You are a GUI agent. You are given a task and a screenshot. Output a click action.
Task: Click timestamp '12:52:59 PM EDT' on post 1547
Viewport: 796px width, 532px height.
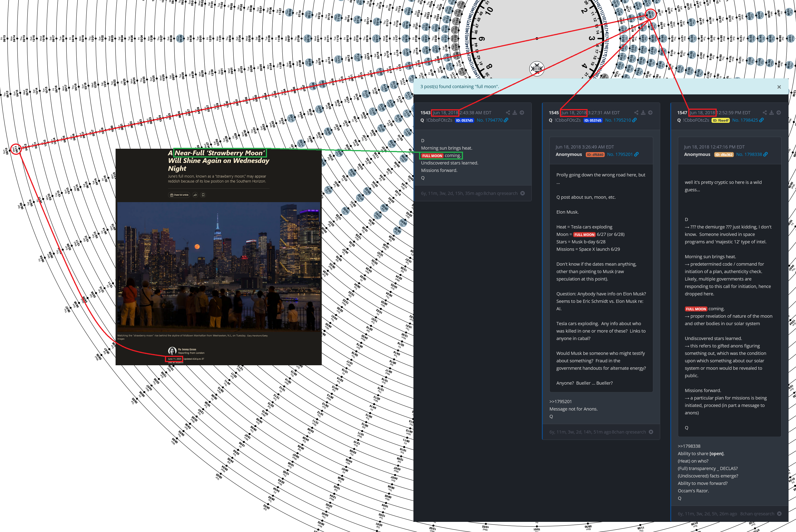coord(734,113)
